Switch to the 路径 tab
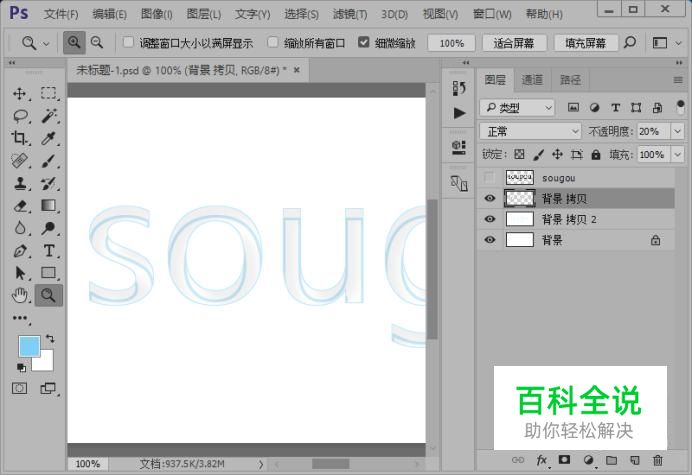 point(571,80)
